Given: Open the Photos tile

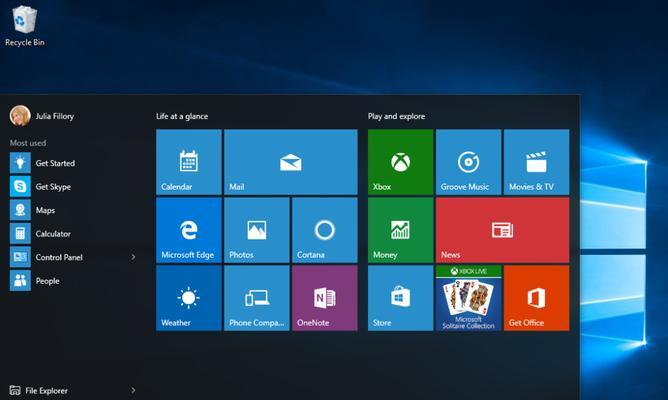Looking at the screenshot, I should (256, 230).
